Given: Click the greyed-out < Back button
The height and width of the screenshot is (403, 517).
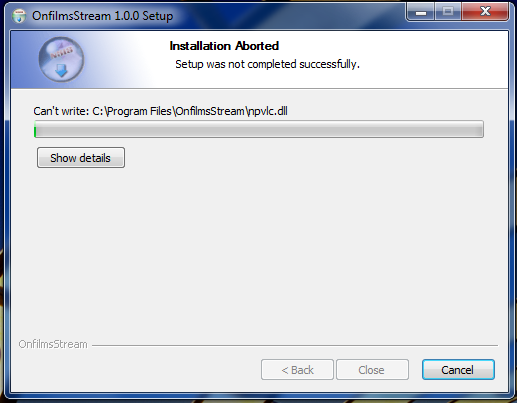Looking at the screenshot, I should click(x=297, y=370).
